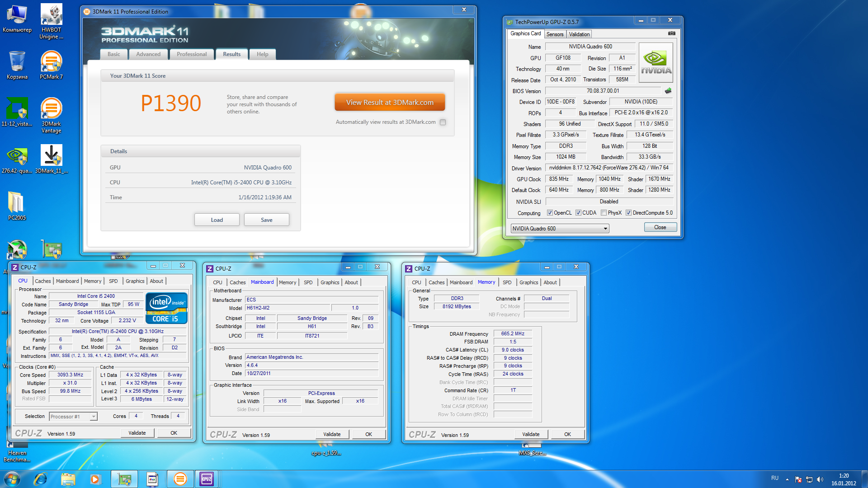Switch to 3DMark 11 taskbar button
868x488 pixels.
[x=180, y=479]
